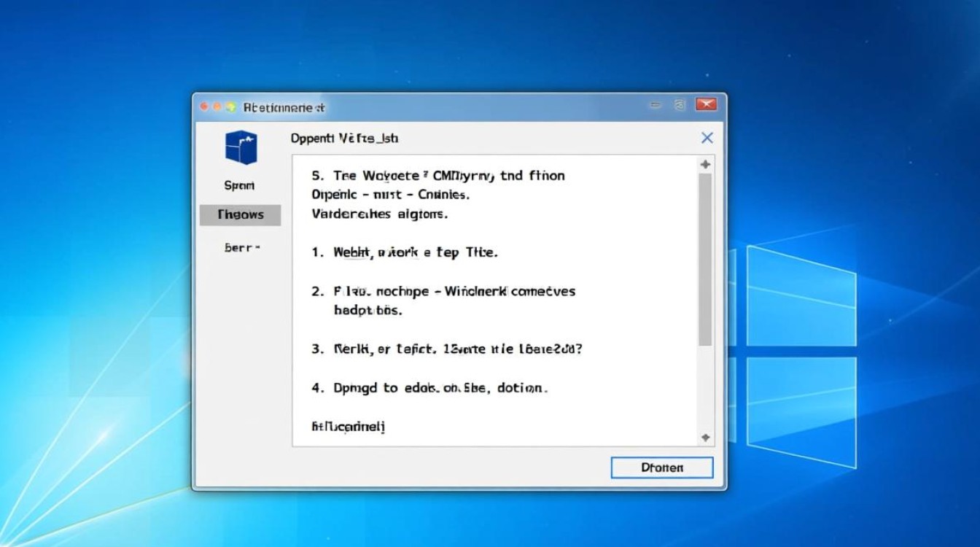This screenshot has height=547, width=980.
Task: Click the green circle in the title bar
Action: click(x=231, y=106)
